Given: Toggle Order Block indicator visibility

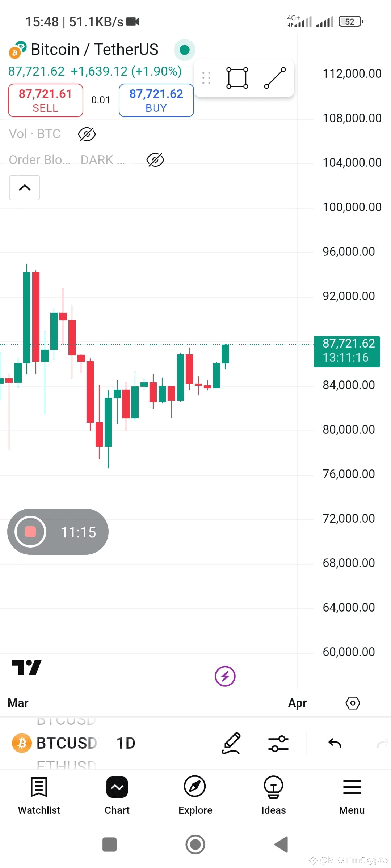Looking at the screenshot, I should point(155,160).
